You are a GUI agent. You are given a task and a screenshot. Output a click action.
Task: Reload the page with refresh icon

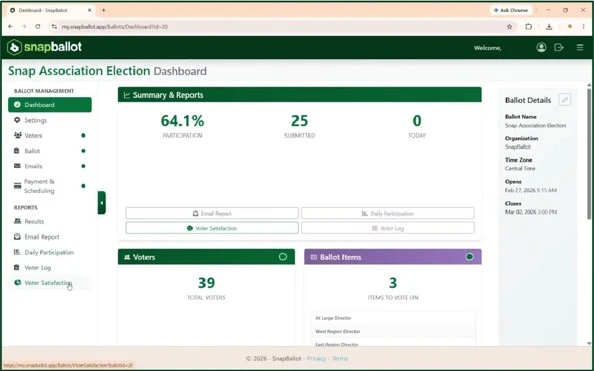(38, 27)
